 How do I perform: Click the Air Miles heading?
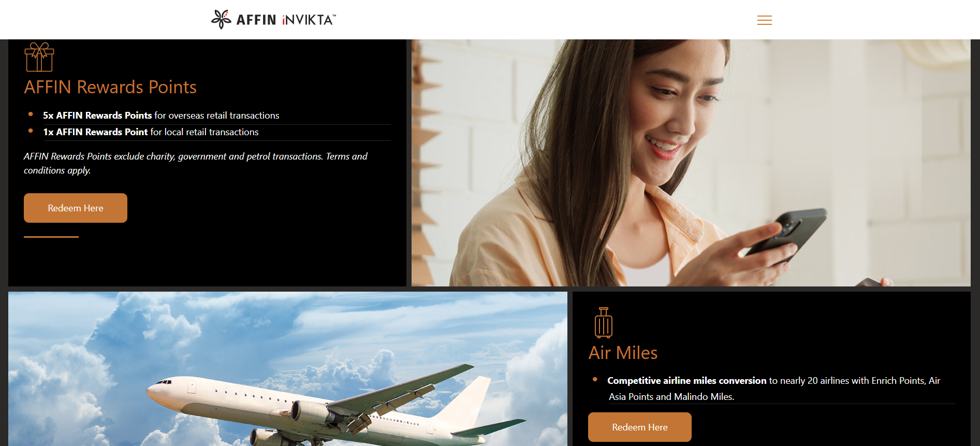(x=623, y=353)
